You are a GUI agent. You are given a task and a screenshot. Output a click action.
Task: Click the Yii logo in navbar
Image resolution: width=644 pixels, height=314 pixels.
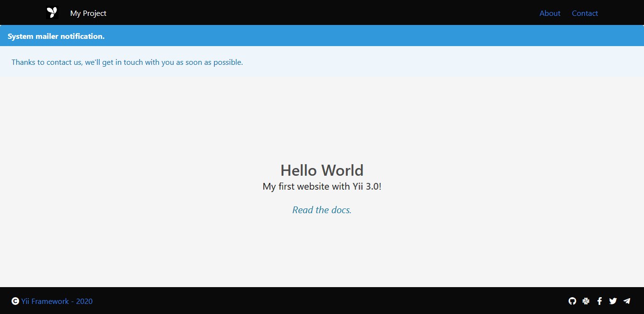52,13
